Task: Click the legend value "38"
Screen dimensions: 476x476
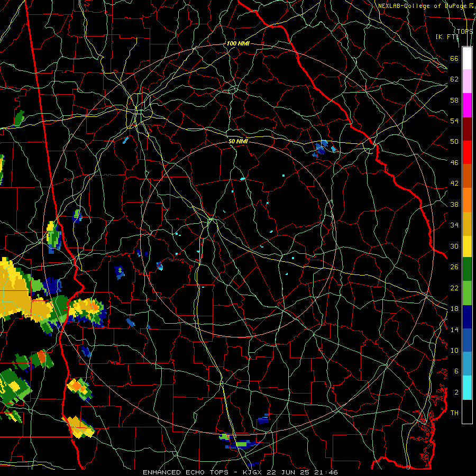Action: (454, 204)
